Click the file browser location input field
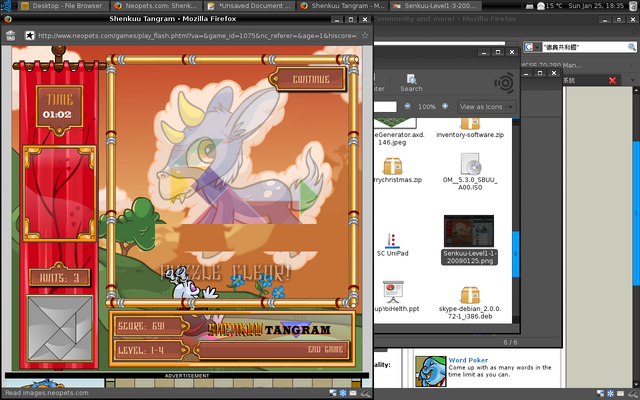 [x=385, y=107]
